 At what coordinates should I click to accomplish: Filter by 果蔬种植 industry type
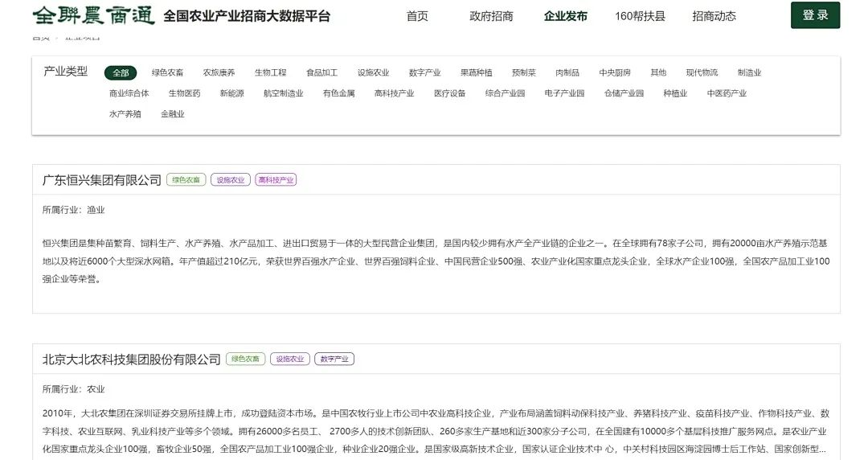(476, 72)
